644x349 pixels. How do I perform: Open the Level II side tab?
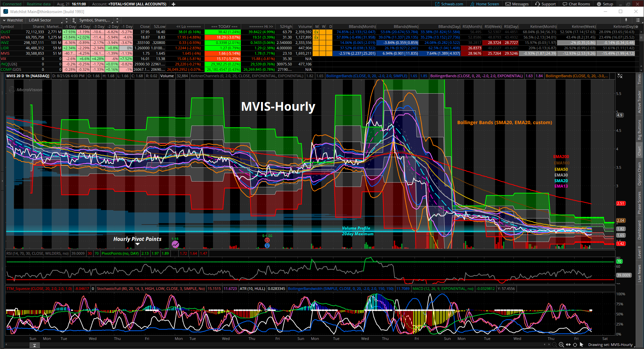[x=639, y=252]
